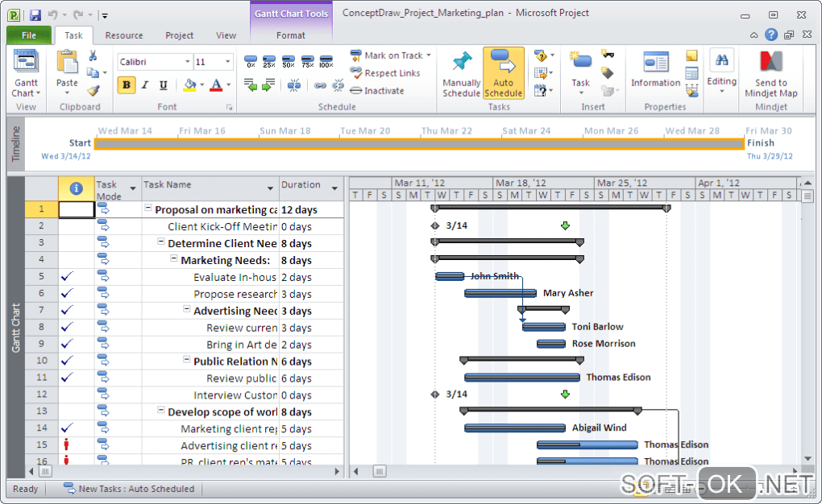
Task: Open the font size dropdown
Action: tap(227, 62)
